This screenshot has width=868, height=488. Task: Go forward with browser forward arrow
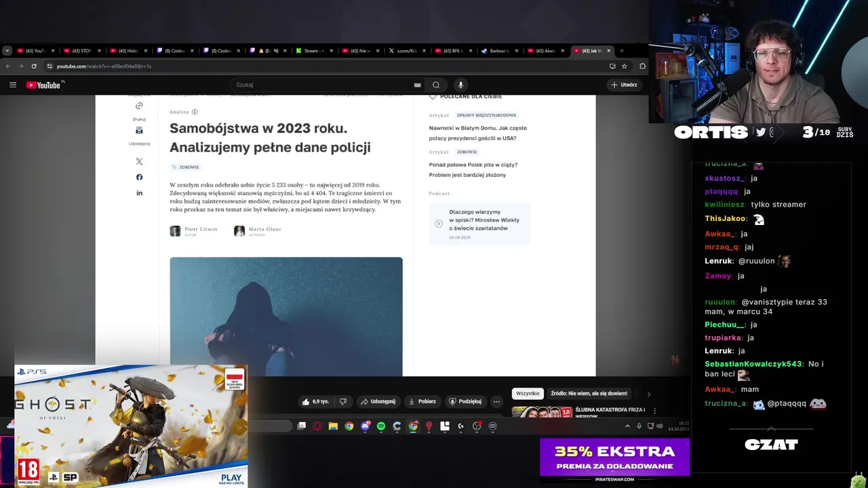click(21, 66)
